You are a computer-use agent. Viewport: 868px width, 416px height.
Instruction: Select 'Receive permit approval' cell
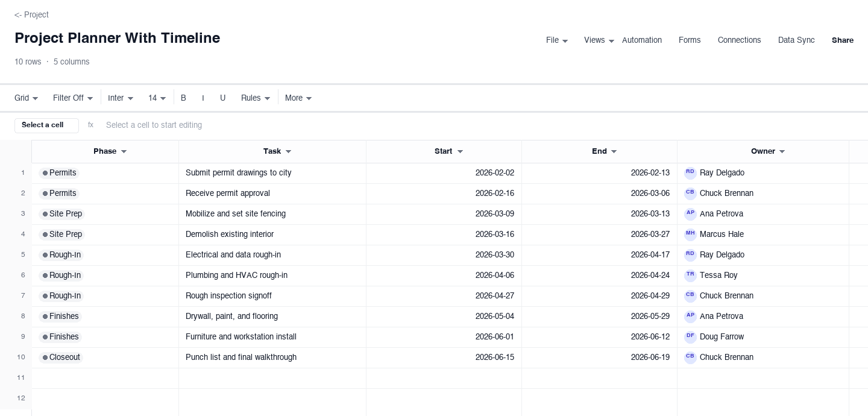pyautogui.click(x=272, y=194)
